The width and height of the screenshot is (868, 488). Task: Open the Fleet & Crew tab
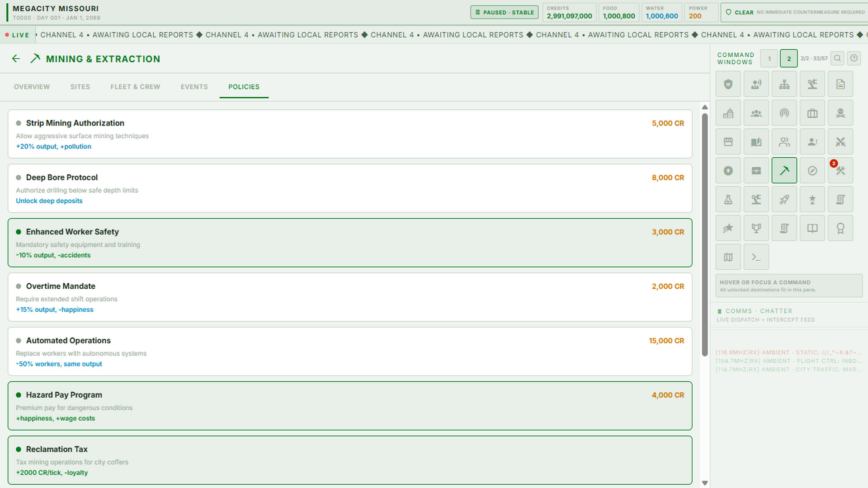[135, 87]
